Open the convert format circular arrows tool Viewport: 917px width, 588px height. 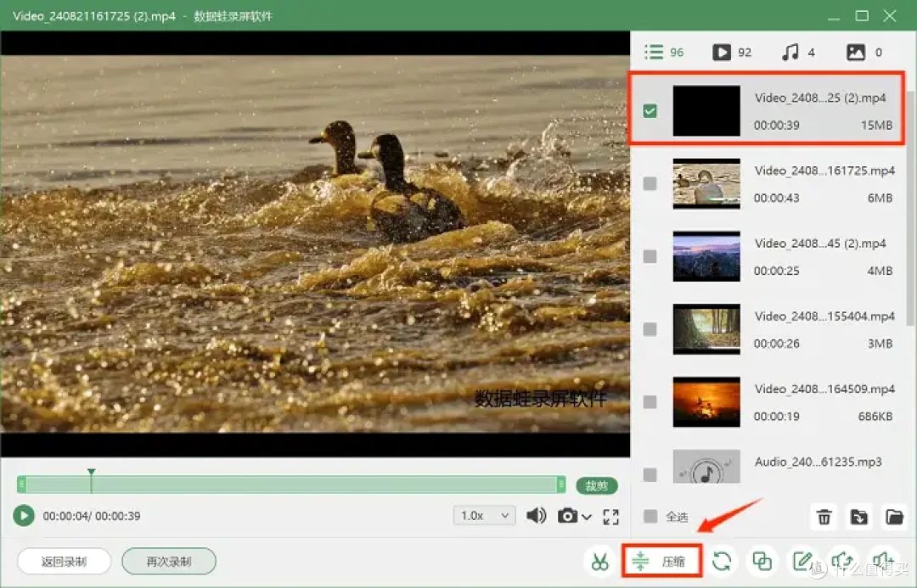(x=722, y=562)
